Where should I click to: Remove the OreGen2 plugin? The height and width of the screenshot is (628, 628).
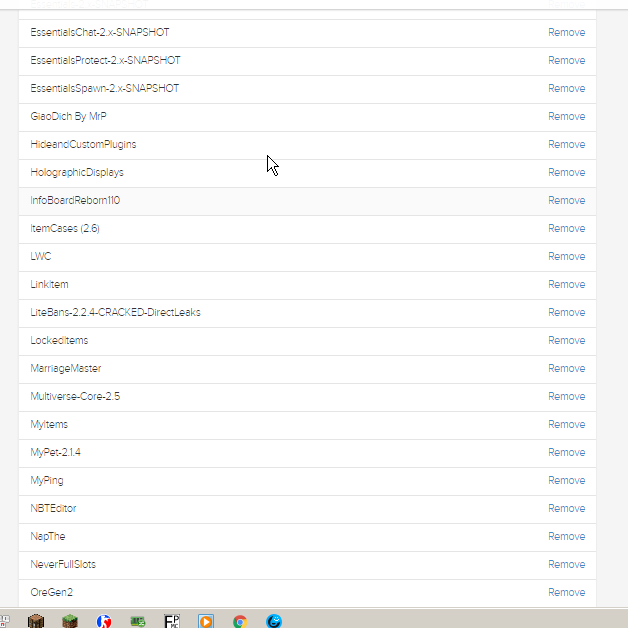click(x=566, y=593)
